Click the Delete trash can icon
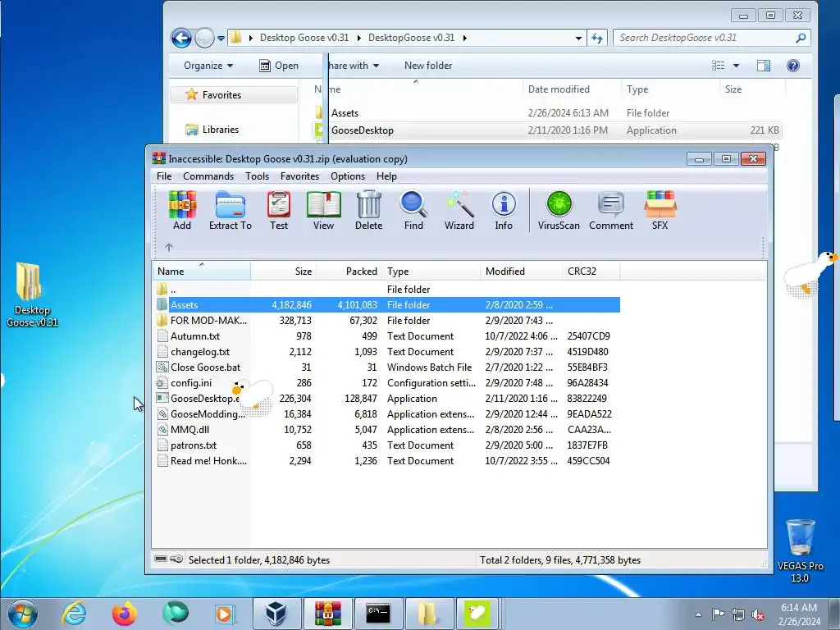Image resolution: width=840 pixels, height=630 pixels. click(368, 211)
